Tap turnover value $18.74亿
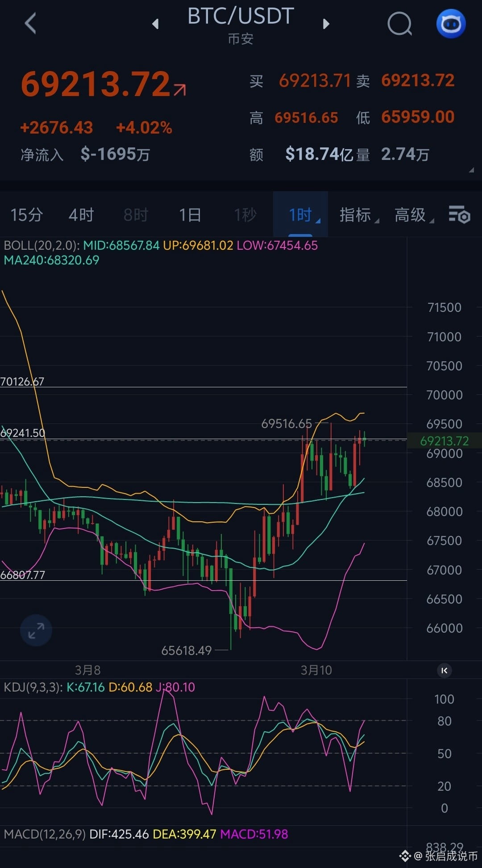The height and width of the screenshot is (868, 482). click(319, 155)
